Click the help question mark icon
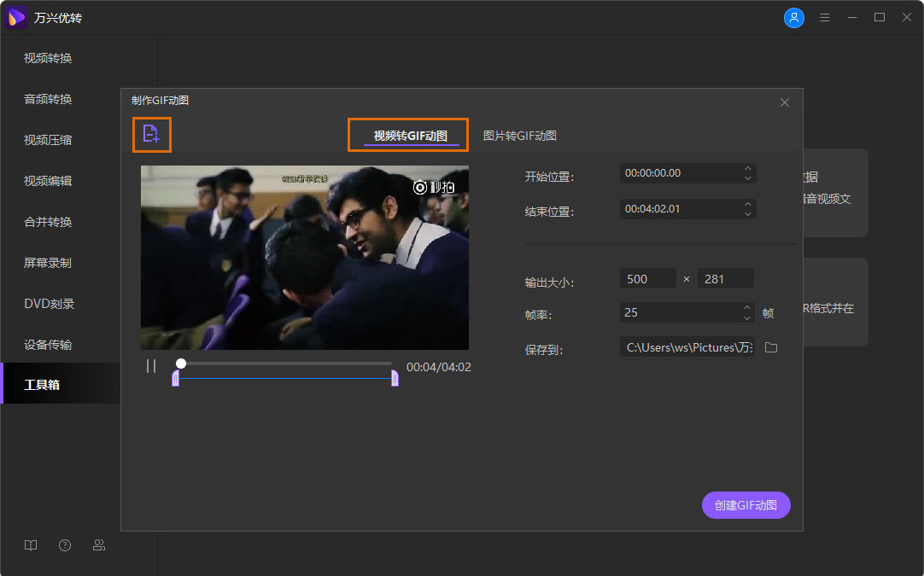This screenshot has width=924, height=576. tap(65, 545)
